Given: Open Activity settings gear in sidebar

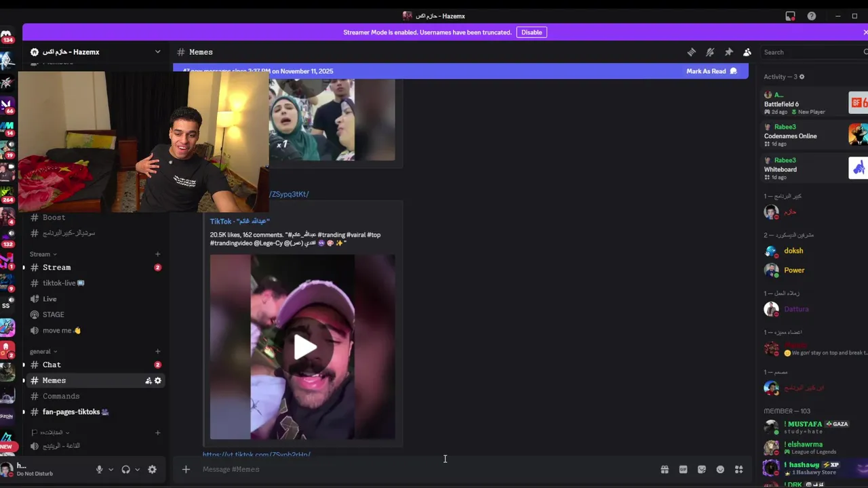Looking at the screenshot, I should (802, 77).
